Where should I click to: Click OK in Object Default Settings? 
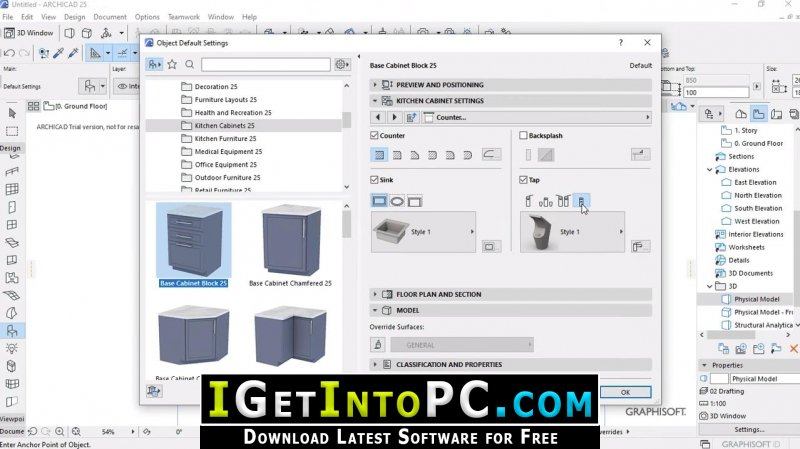point(626,392)
